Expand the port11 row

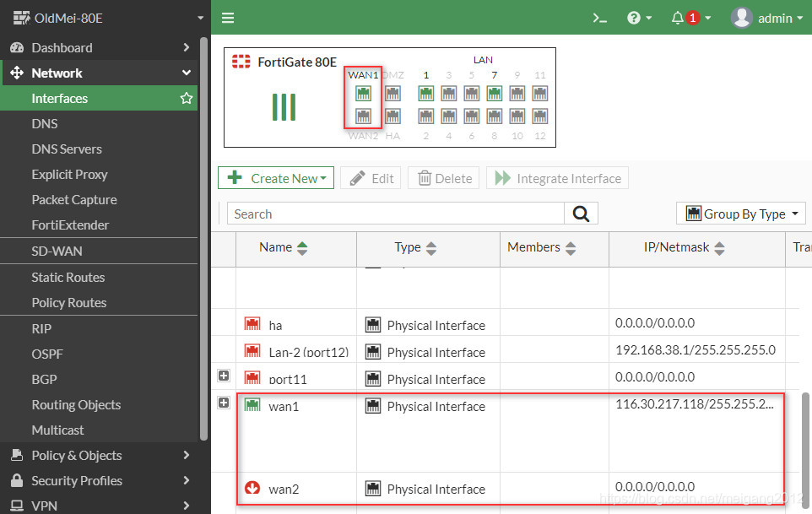[x=224, y=376]
